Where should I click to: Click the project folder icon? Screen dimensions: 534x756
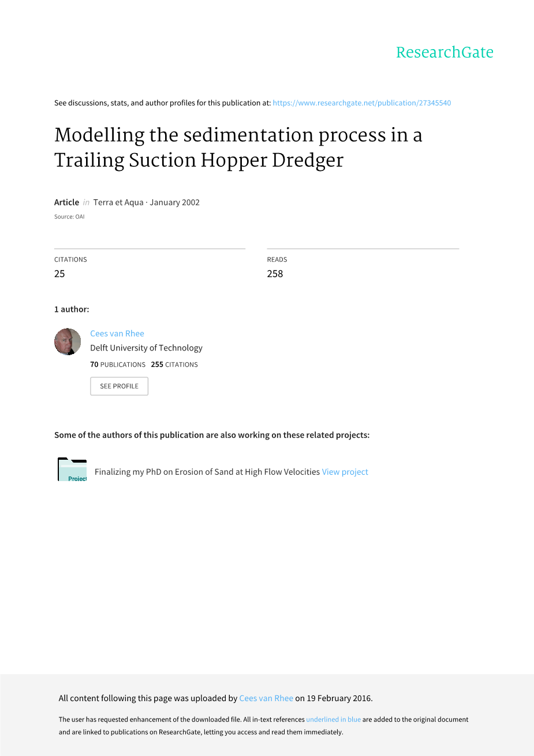72,470
